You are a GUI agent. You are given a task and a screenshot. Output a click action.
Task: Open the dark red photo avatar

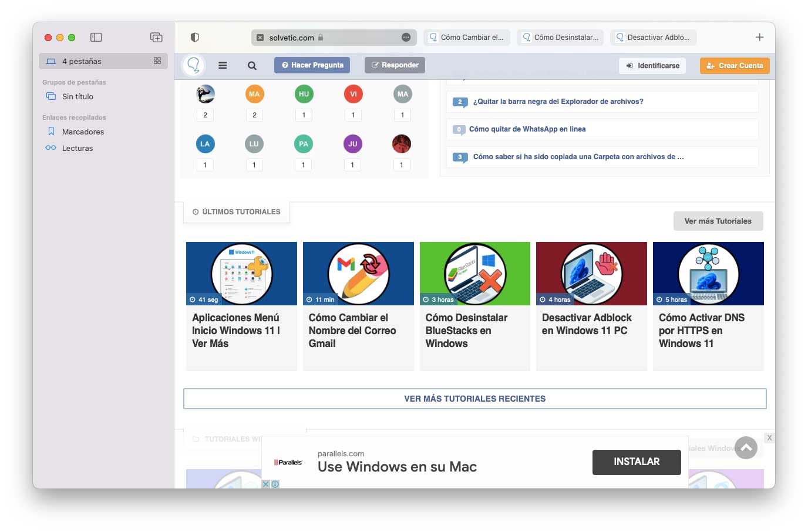tap(402, 144)
